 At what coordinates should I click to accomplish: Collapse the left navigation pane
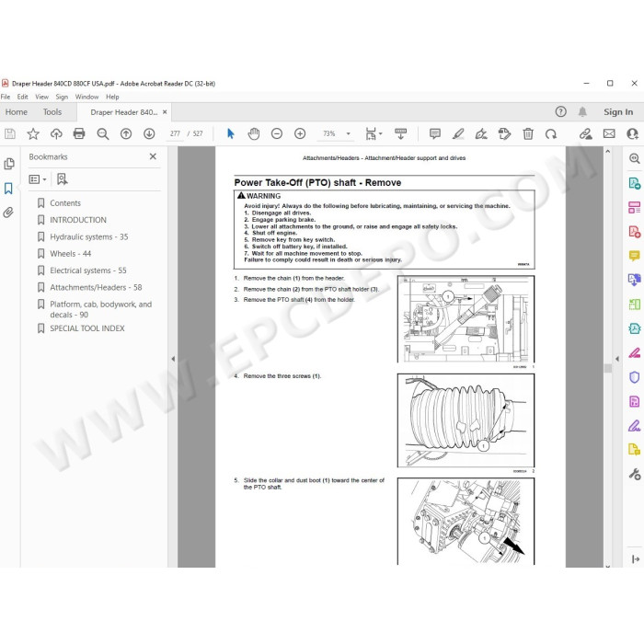[173, 359]
